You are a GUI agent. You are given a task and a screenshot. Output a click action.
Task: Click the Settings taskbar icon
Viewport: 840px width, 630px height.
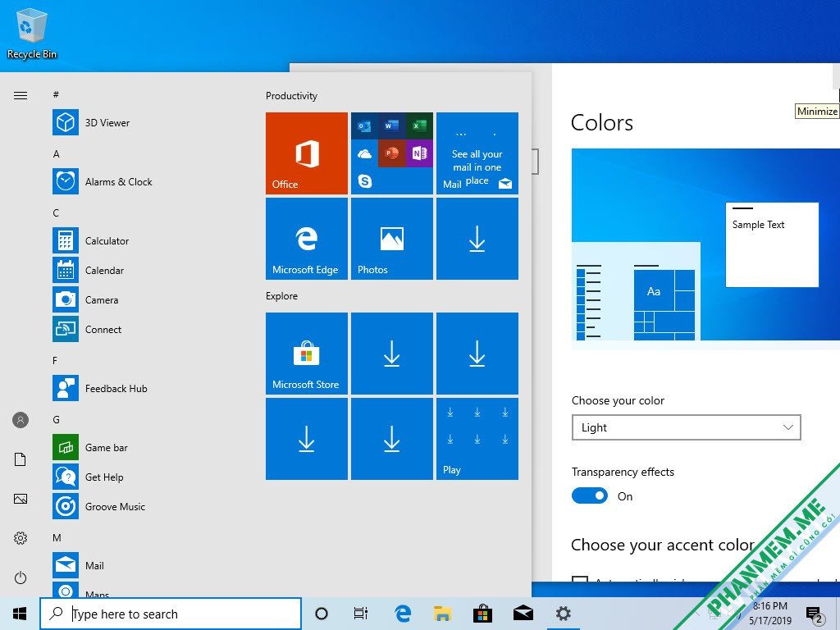[x=563, y=614]
